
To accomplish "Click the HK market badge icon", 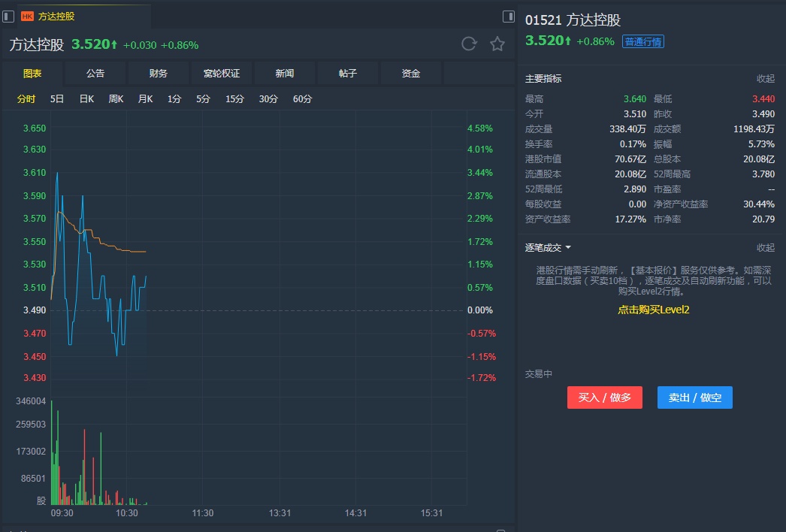I will click(28, 16).
